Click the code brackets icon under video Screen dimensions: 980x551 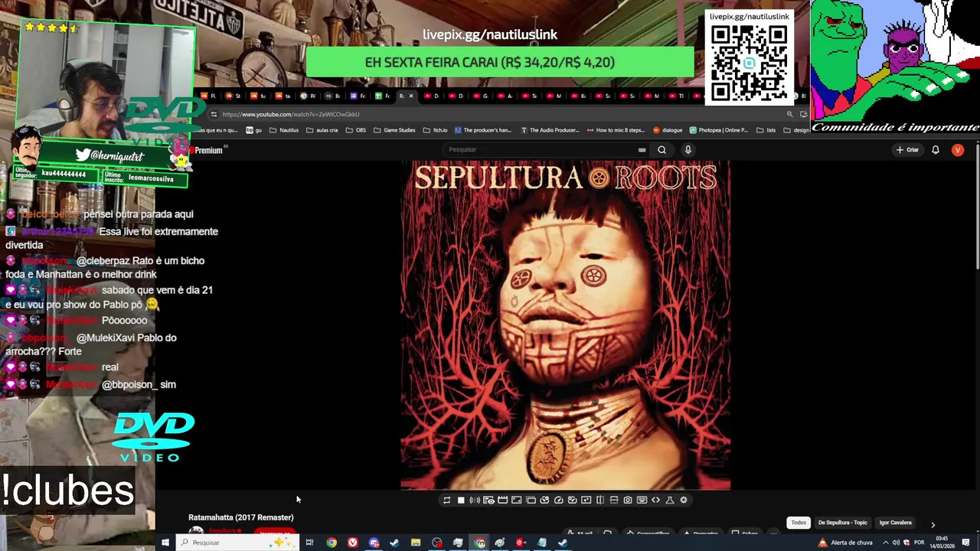[655, 500]
